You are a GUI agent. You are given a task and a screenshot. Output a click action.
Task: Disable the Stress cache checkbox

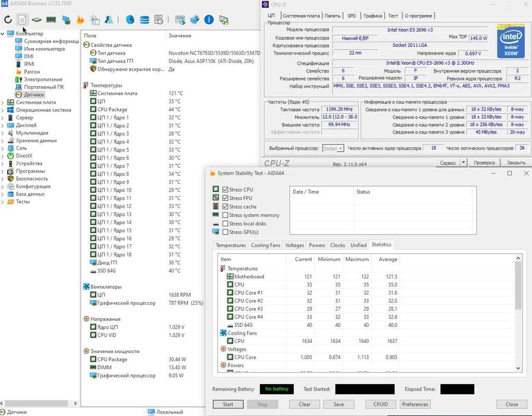point(225,206)
